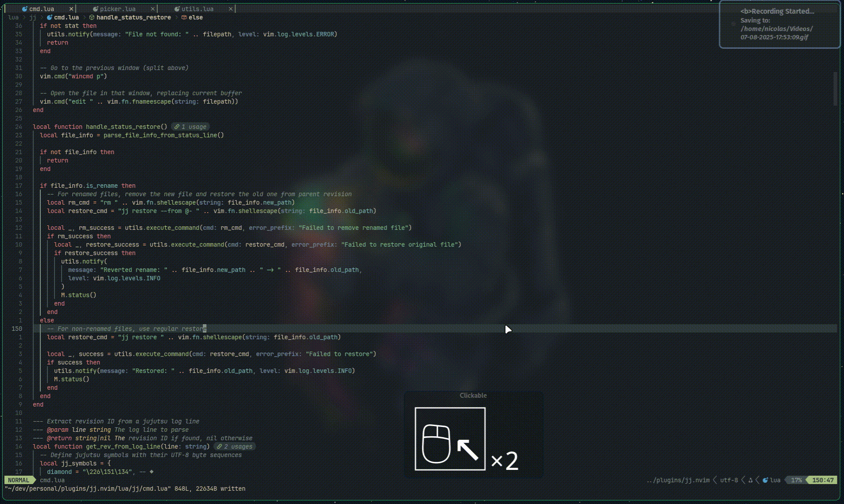Click '@param line string' annotation line
Viewport: 844px width, 504px height.
click(x=111, y=430)
